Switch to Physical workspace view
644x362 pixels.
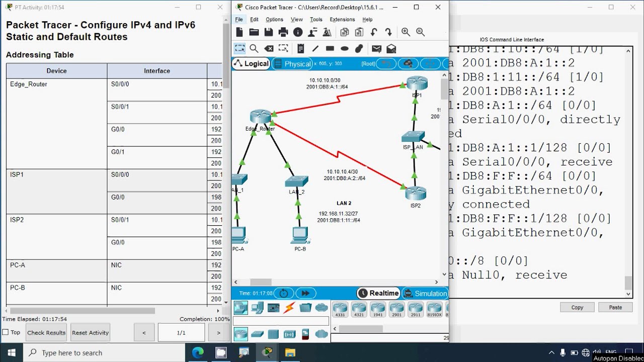click(x=292, y=64)
